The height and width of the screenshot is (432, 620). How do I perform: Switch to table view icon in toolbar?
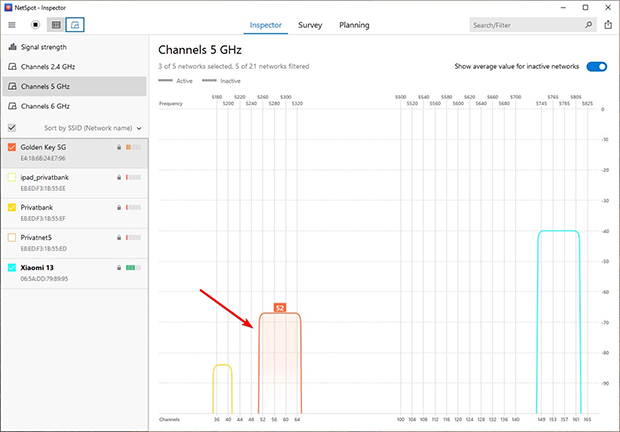coord(56,25)
